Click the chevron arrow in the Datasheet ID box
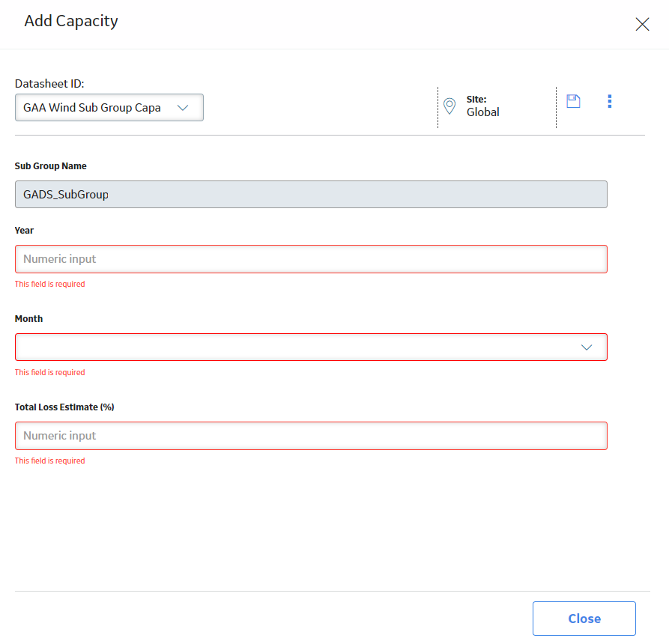The image size is (669, 644). 183,108
